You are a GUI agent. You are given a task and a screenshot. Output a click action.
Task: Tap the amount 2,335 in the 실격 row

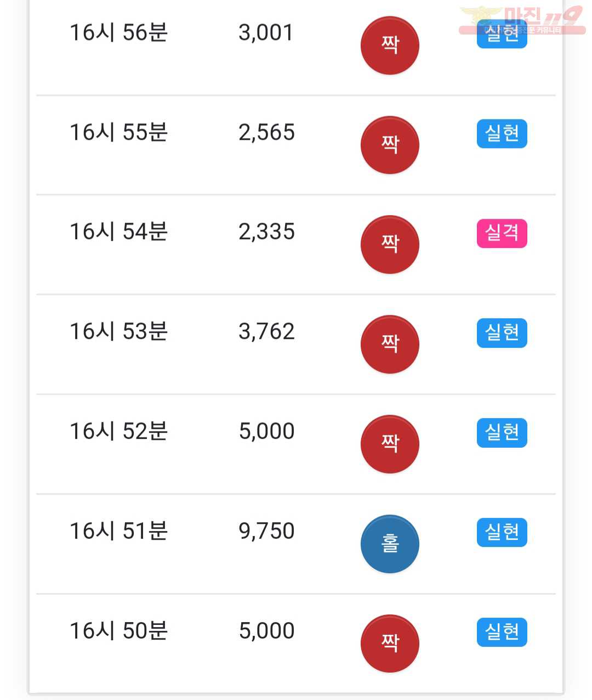click(267, 232)
